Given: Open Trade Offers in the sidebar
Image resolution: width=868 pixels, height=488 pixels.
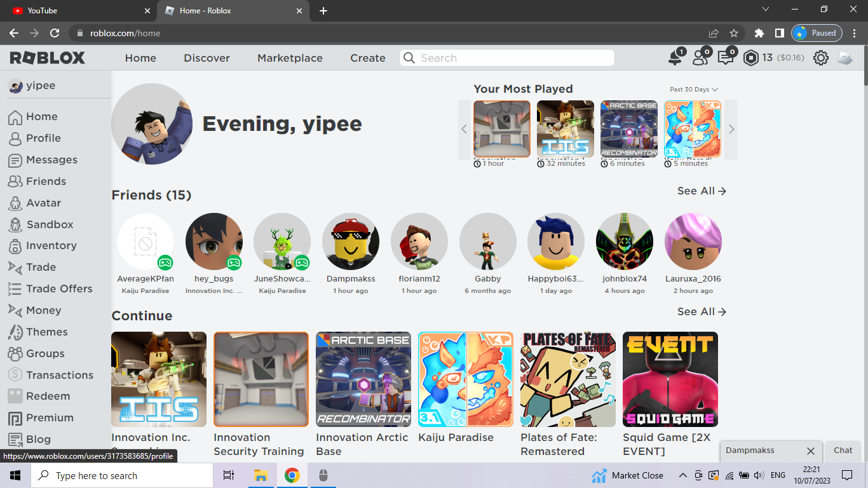Looking at the screenshot, I should pyautogui.click(x=59, y=289).
